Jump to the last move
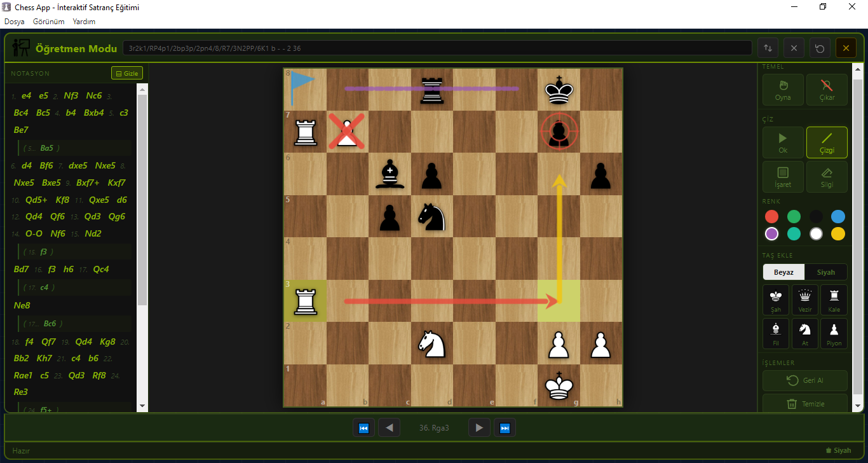This screenshot has height=463, width=868. click(505, 428)
